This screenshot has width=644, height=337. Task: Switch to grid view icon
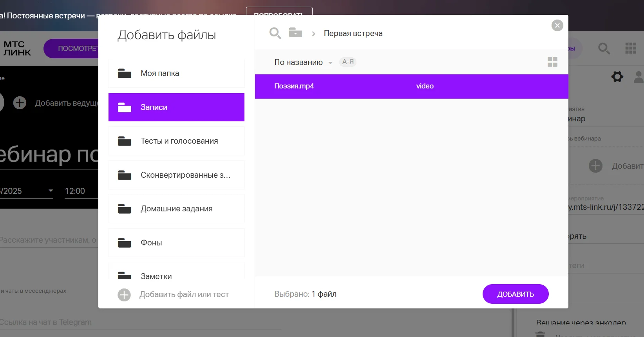552,62
